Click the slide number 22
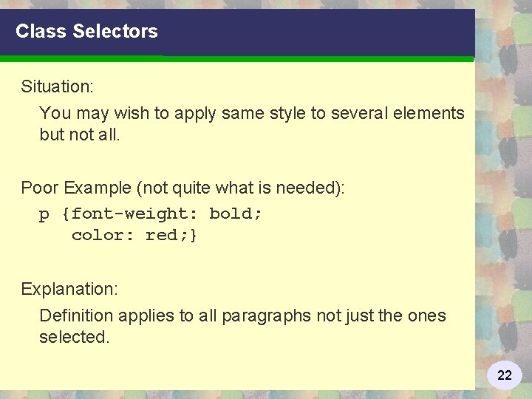 click(505, 375)
